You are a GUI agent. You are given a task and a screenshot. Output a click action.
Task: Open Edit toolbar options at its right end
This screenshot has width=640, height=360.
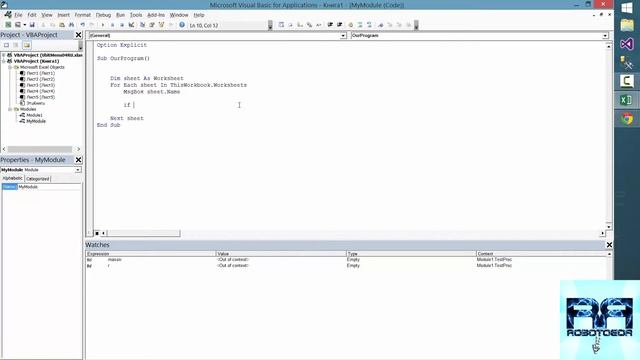tap(416, 25)
